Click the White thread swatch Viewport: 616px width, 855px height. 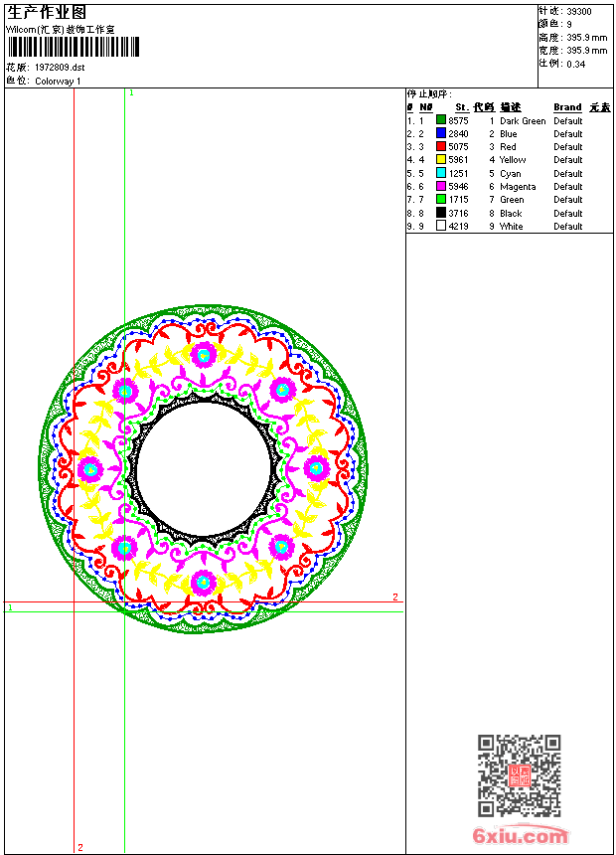click(441, 226)
